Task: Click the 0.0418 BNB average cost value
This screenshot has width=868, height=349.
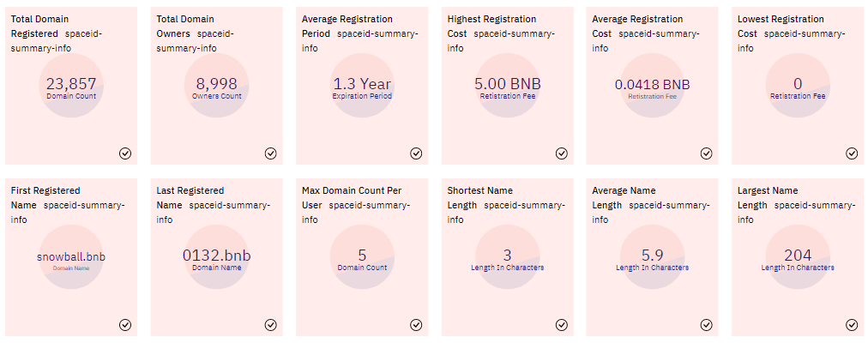Action: 652,85
